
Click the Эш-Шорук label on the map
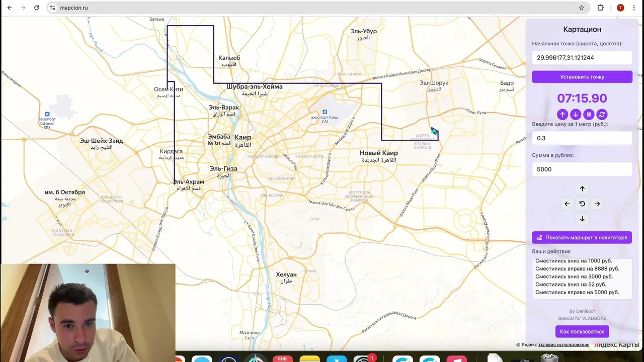[434, 83]
